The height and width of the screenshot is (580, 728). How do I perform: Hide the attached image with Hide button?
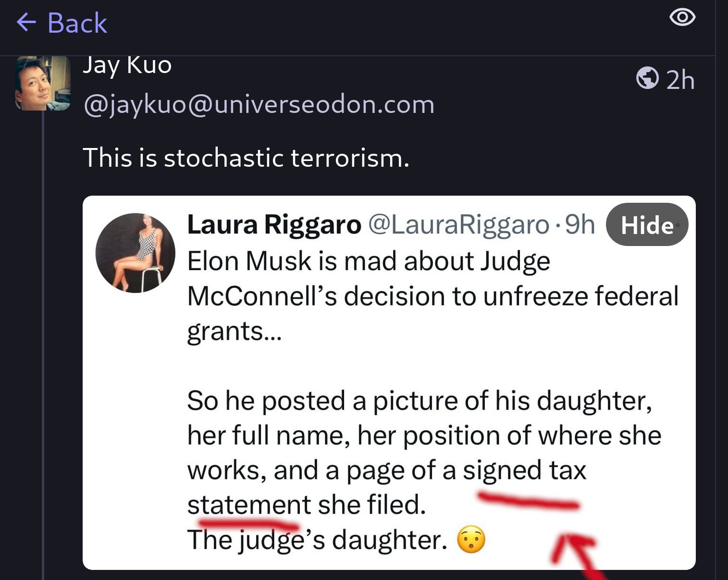point(647,225)
